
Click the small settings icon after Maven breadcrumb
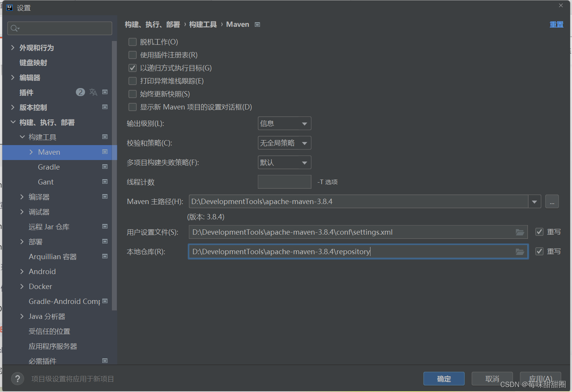tap(257, 24)
